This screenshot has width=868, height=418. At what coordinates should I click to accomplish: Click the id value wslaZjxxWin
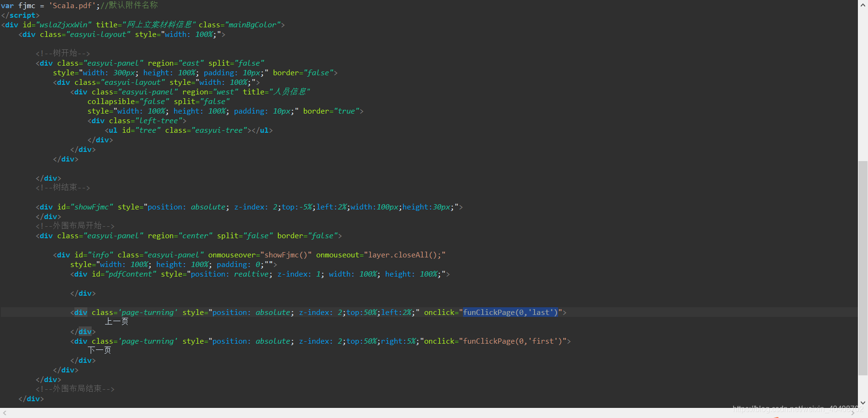64,24
